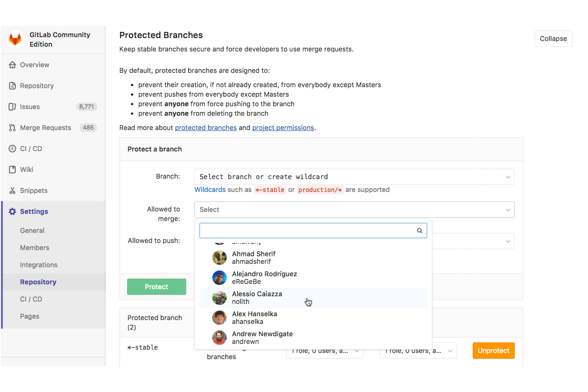588x392 pixels.
Task: Click the Wiki book icon
Action: click(12, 170)
